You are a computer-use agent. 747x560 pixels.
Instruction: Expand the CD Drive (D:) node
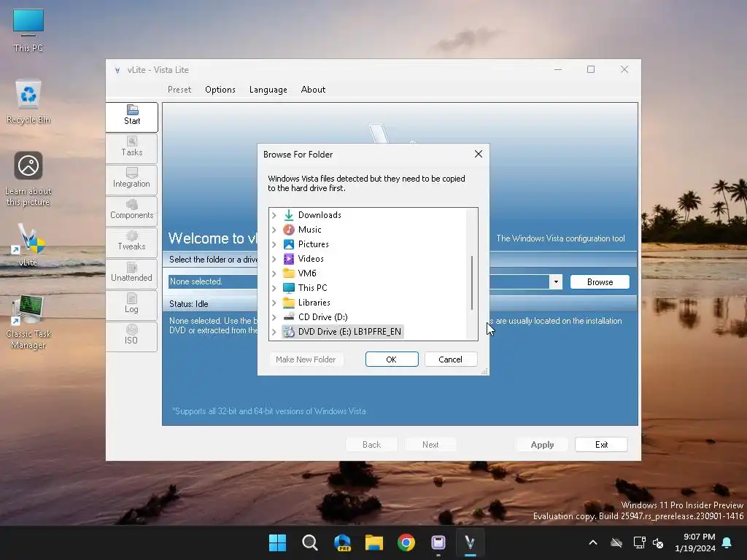click(274, 317)
